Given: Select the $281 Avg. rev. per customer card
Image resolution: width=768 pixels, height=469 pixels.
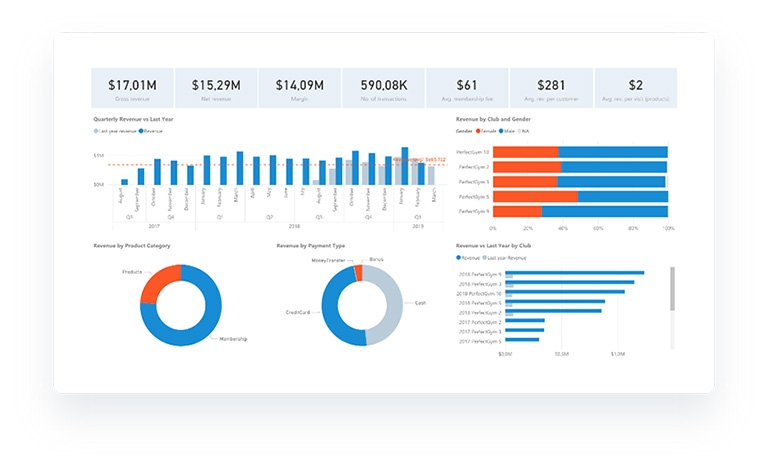Looking at the screenshot, I should tap(551, 88).
